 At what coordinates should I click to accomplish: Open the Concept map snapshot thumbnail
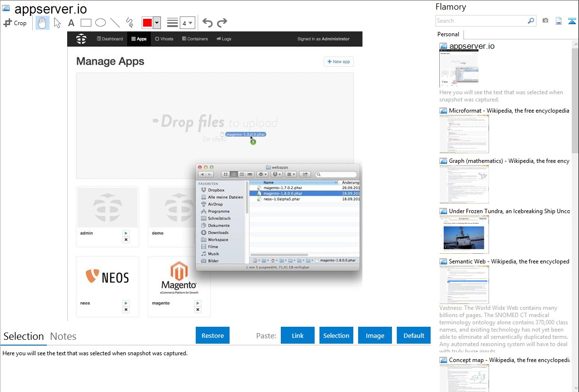[x=464, y=378]
